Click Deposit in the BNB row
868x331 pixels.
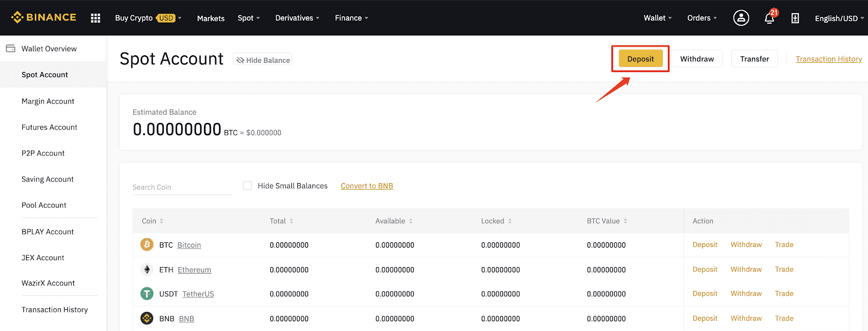point(705,319)
